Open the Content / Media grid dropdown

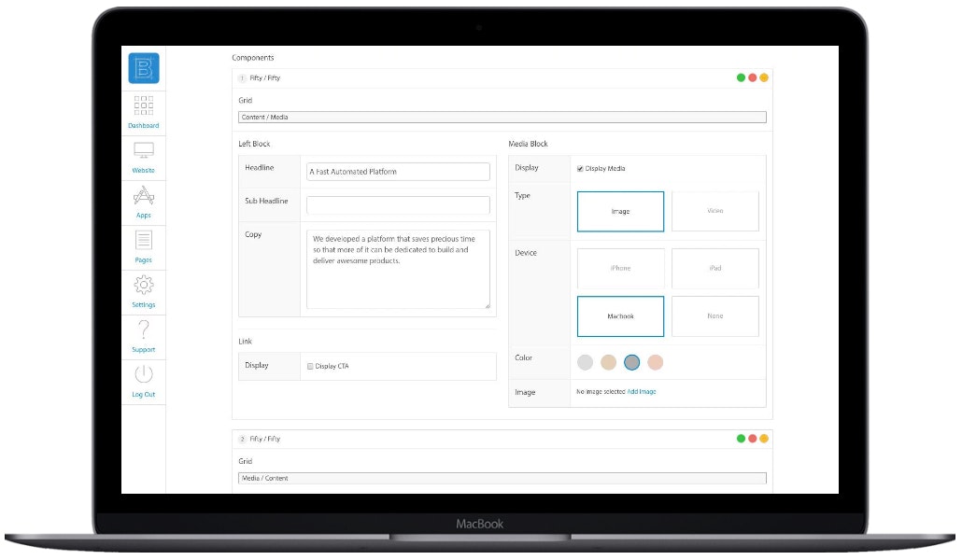click(500, 117)
